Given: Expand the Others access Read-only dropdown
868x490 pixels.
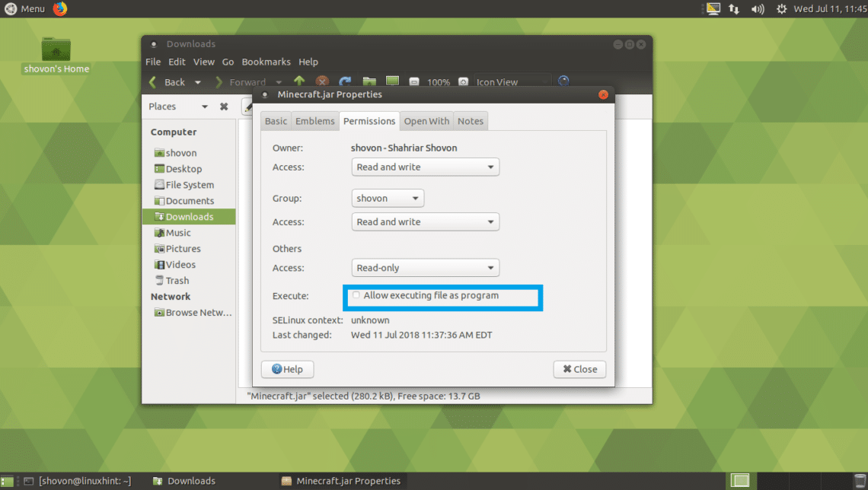Looking at the screenshot, I should tap(425, 268).
